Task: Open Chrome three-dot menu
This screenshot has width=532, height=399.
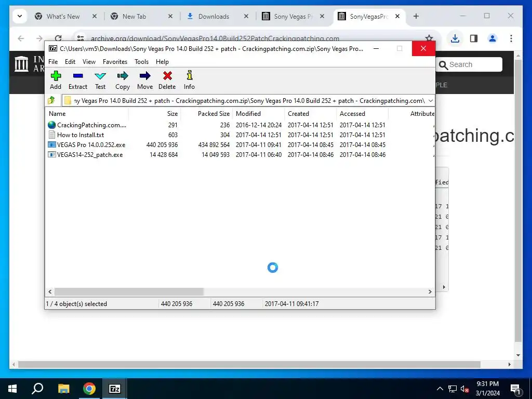Action: pos(511,38)
